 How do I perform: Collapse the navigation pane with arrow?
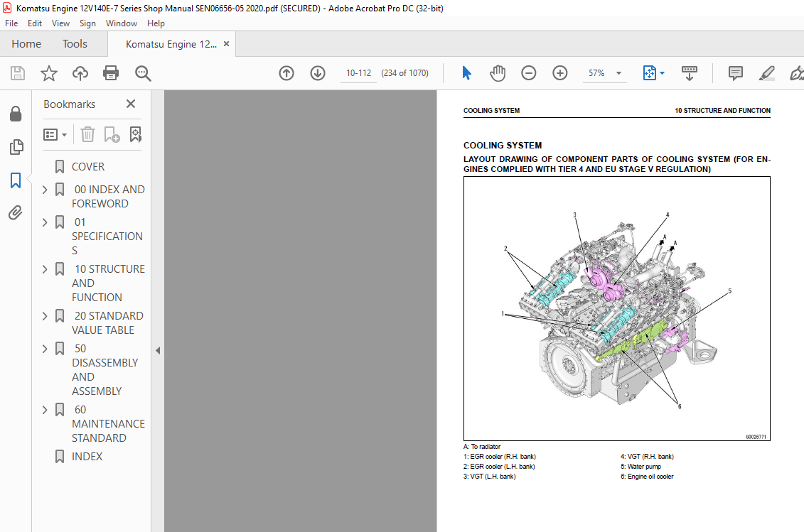click(x=158, y=351)
